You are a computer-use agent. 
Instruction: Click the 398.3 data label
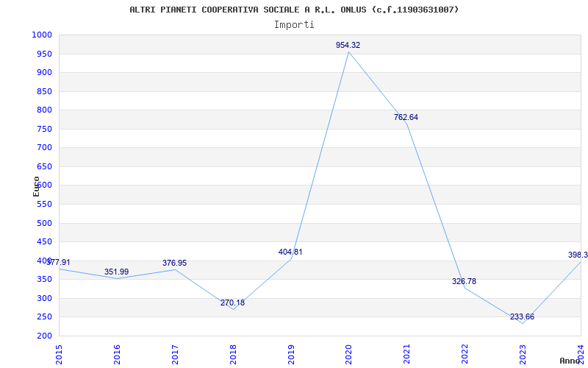(578, 255)
